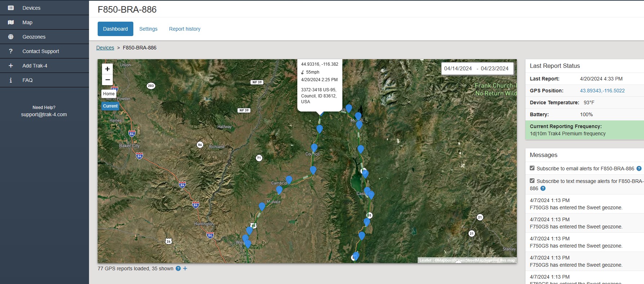Click the Geozones globe icon
Viewport: 644px width, 284px height.
coord(11,37)
